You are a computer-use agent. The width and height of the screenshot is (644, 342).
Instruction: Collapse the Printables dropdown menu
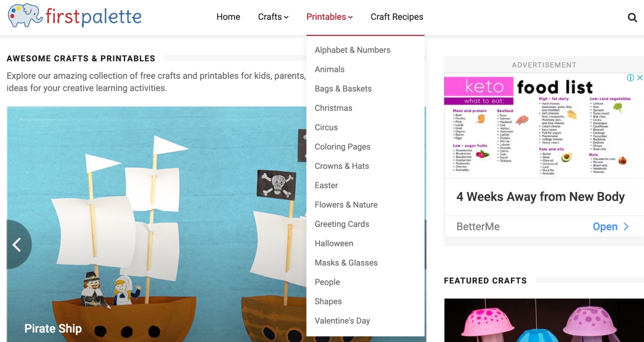330,17
